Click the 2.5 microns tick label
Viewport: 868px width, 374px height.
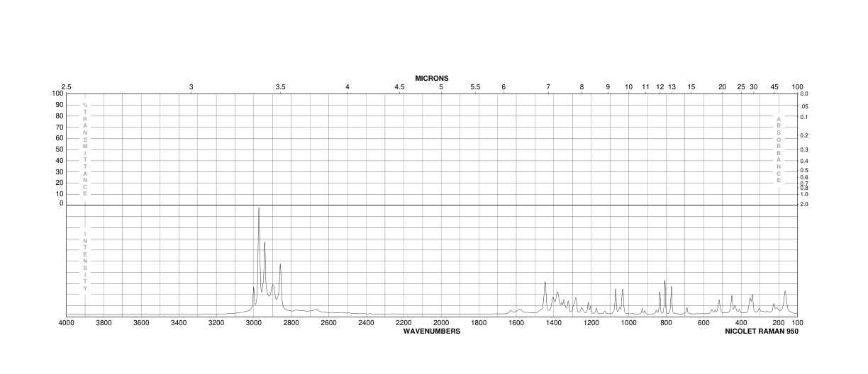[x=66, y=86]
